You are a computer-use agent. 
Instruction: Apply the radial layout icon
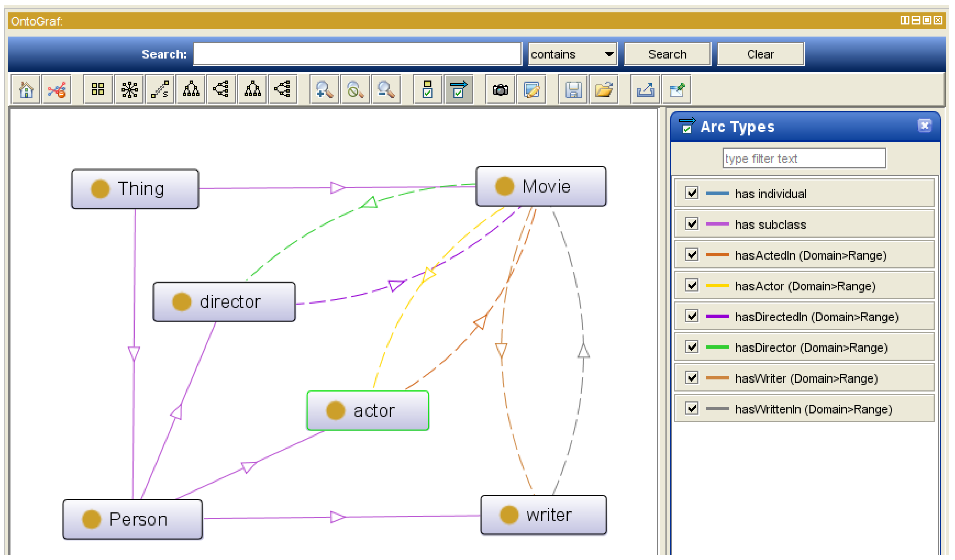click(129, 90)
